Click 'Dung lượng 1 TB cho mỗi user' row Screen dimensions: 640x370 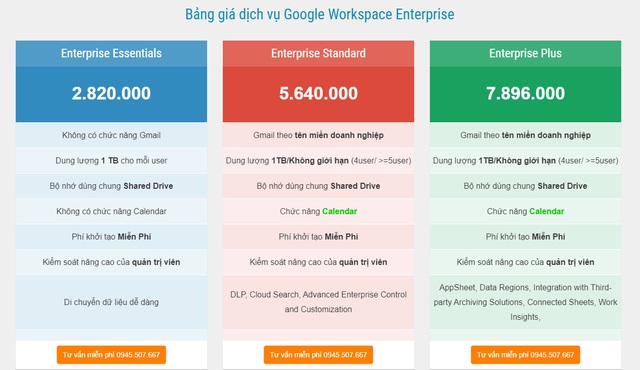[111, 160]
